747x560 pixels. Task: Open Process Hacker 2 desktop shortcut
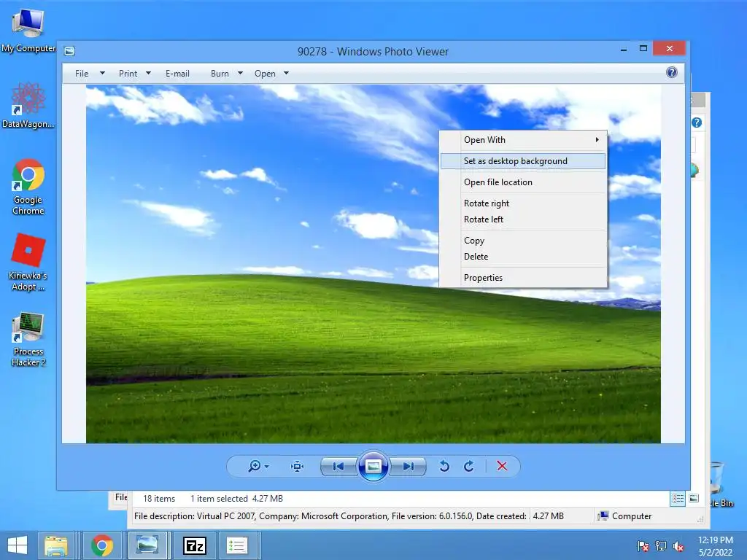pos(28,339)
